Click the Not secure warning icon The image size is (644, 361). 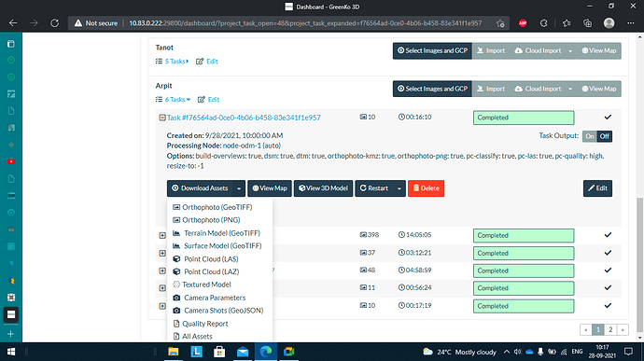pos(78,23)
